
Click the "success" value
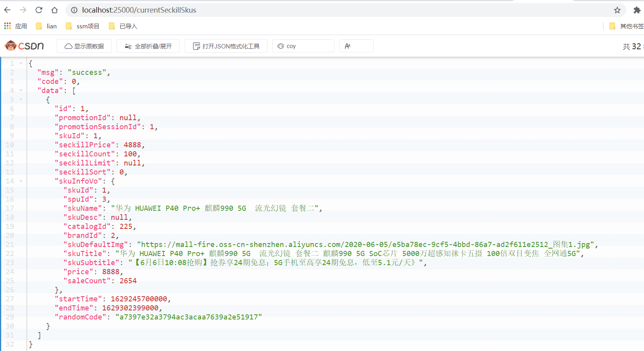click(87, 72)
